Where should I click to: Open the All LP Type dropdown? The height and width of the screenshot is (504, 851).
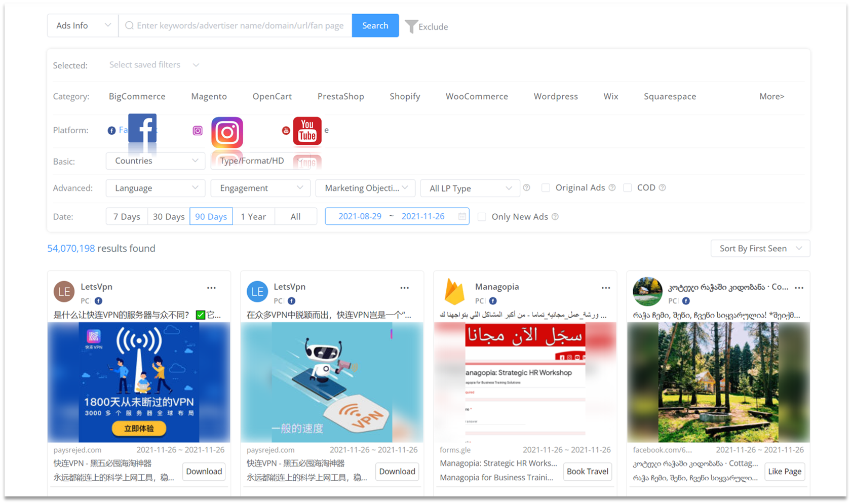(470, 188)
